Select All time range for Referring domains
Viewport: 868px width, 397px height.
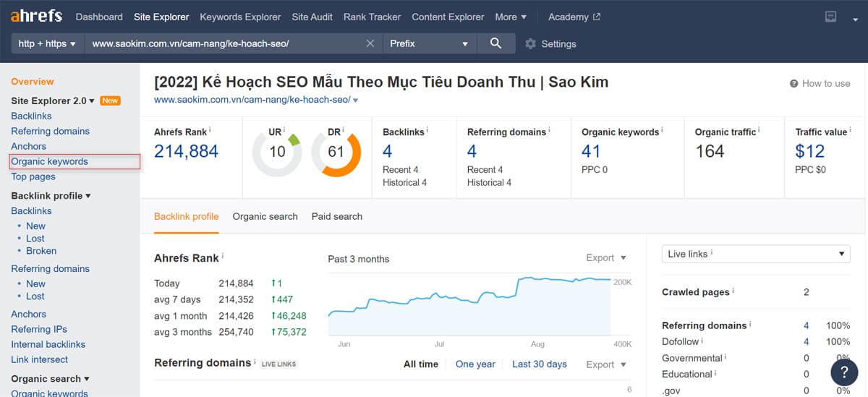(421, 364)
